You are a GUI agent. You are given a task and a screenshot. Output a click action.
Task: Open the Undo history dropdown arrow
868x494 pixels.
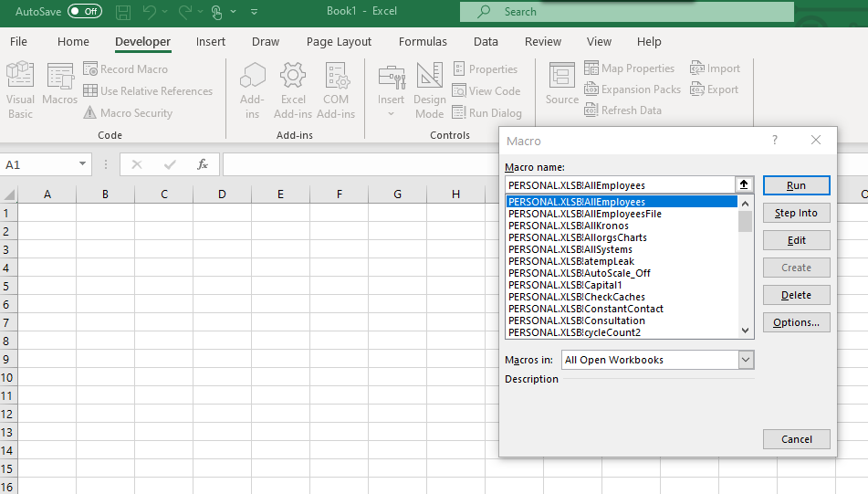click(x=165, y=12)
